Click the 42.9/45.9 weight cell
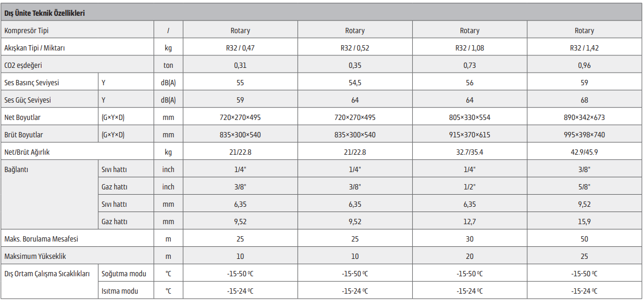The height and width of the screenshot is (301, 644). tap(584, 152)
